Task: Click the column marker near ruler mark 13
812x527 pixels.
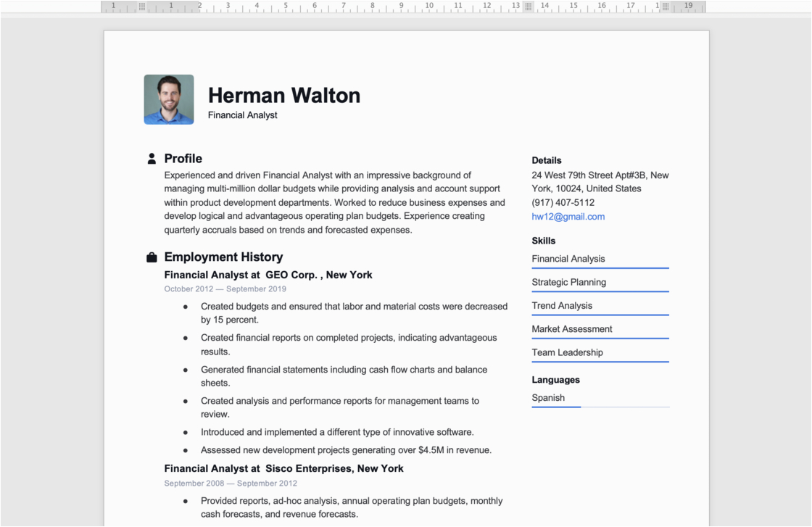Action: (529, 6)
